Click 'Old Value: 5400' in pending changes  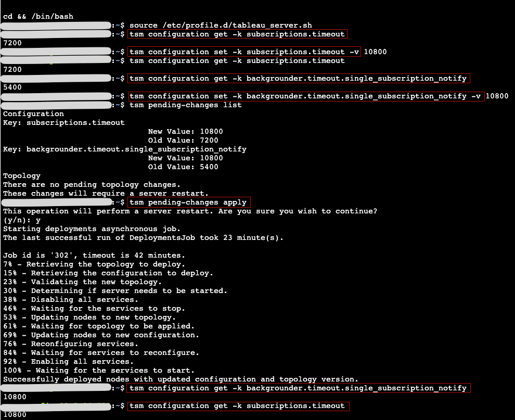pos(183,167)
